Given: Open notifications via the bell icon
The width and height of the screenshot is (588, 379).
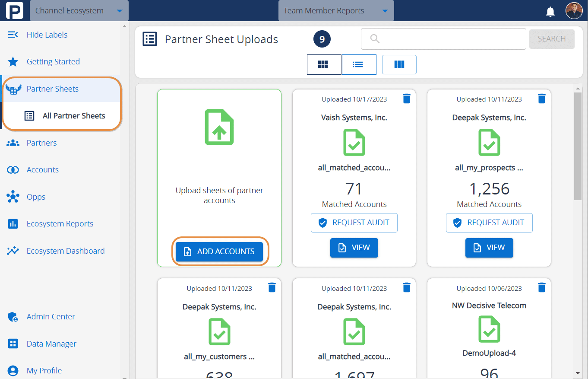Looking at the screenshot, I should (550, 11).
